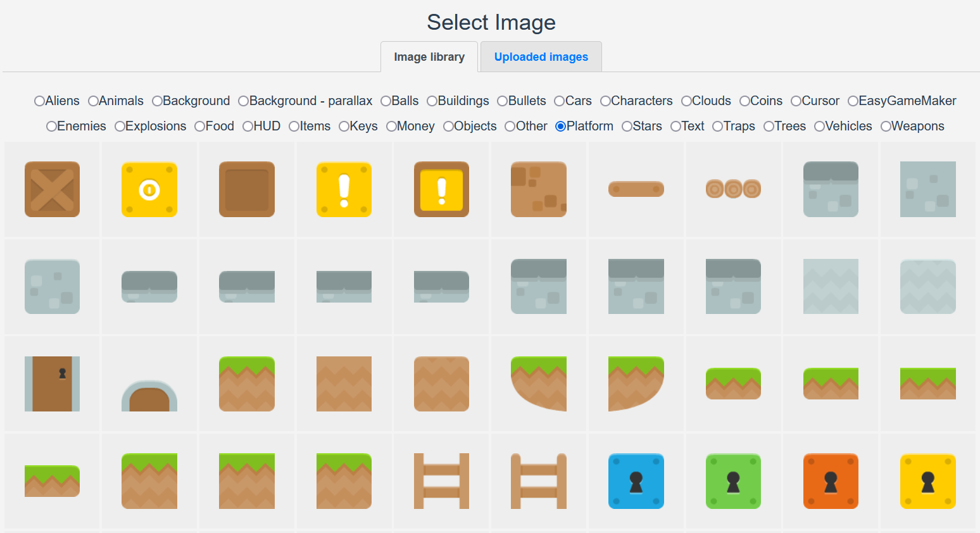Viewport: 980px width, 533px height.
Task: Select the thin wooden plank platform
Action: pyautogui.click(x=636, y=189)
